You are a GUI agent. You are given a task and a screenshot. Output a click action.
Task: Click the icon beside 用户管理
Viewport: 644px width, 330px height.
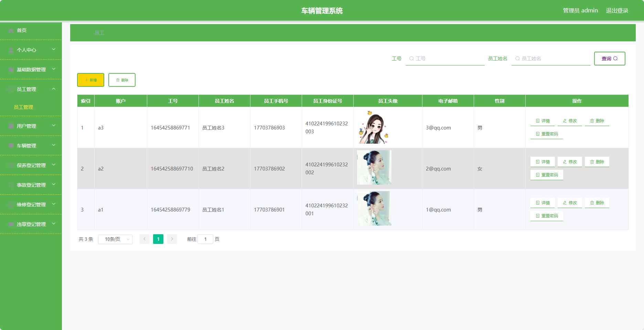11,126
